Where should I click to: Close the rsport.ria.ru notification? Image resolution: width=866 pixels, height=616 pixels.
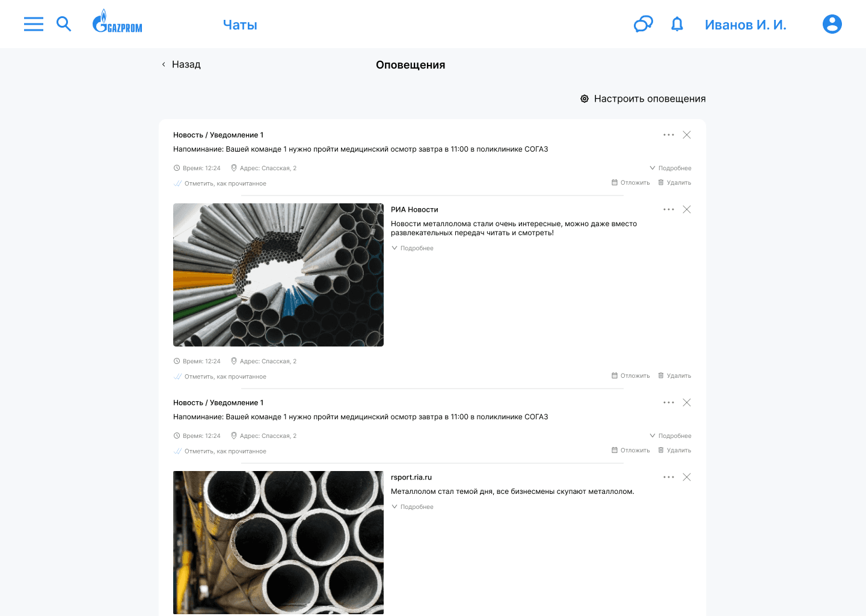687,477
